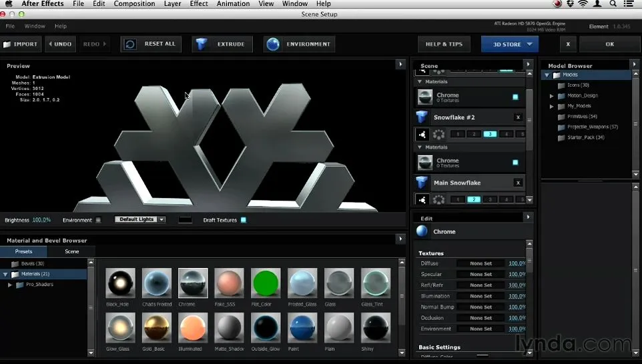642x364 pixels.
Task: Toggle the Chrome material checkbox under Snowflake #2
Action: pyautogui.click(x=515, y=163)
